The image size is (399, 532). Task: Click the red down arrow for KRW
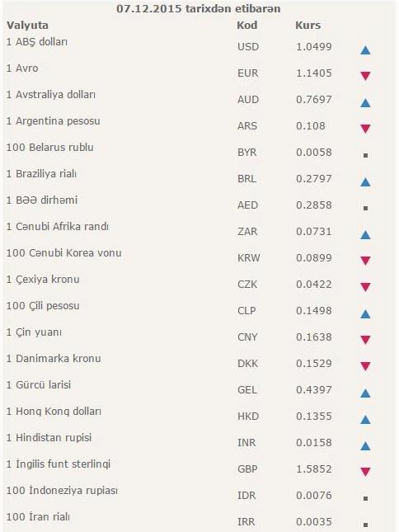coord(365,261)
